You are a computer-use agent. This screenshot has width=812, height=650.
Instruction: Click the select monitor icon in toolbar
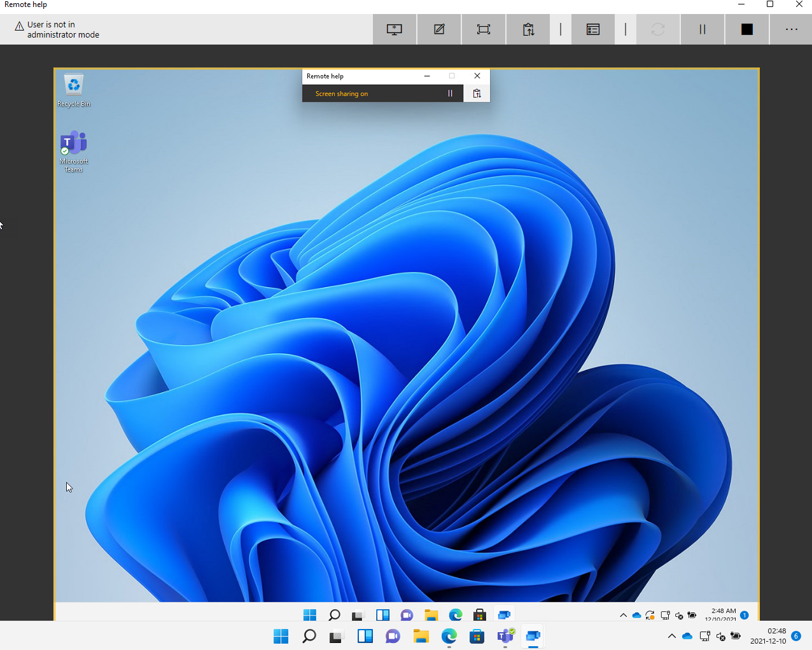pyautogui.click(x=395, y=29)
